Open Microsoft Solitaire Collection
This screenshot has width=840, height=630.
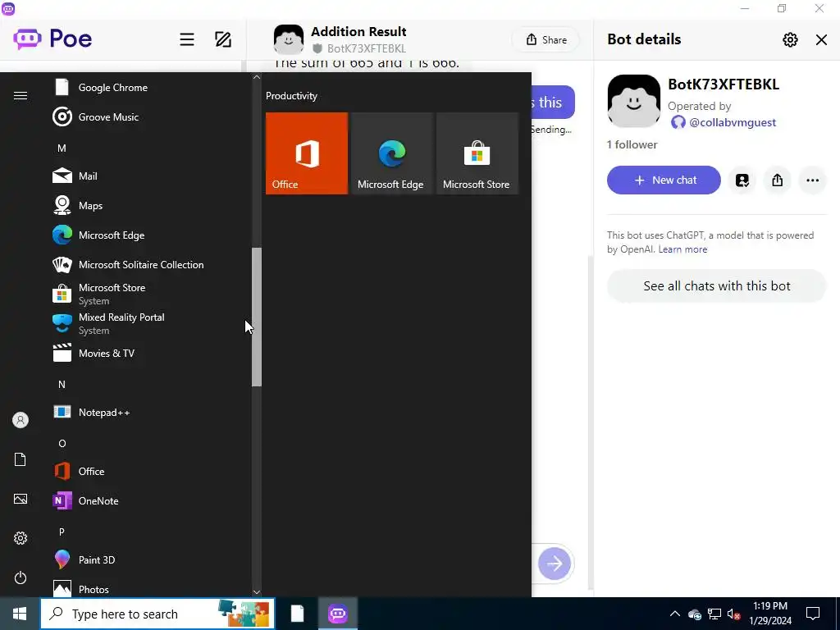coord(149,264)
